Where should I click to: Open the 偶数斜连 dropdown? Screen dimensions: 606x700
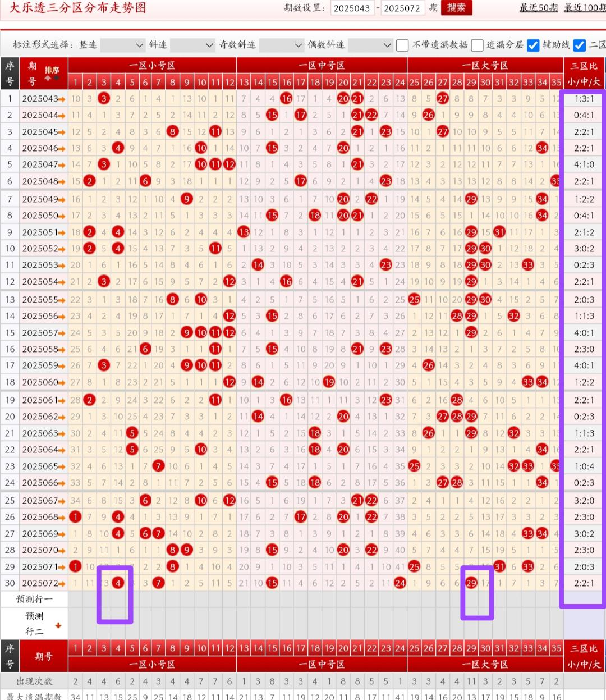tap(370, 45)
